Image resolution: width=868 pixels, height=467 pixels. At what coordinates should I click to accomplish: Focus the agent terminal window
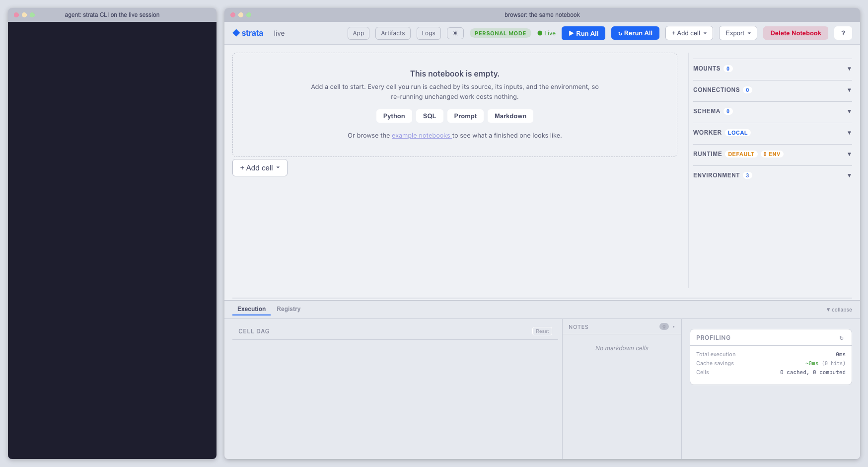pyautogui.click(x=112, y=240)
